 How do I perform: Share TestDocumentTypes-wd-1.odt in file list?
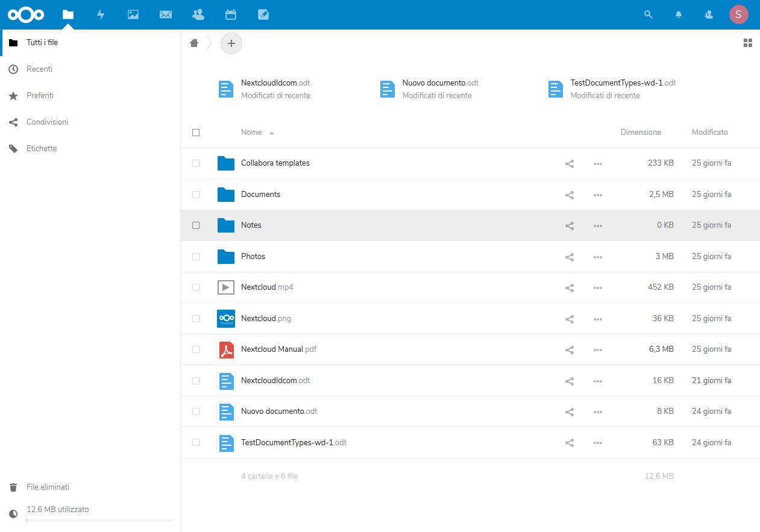pyautogui.click(x=570, y=443)
